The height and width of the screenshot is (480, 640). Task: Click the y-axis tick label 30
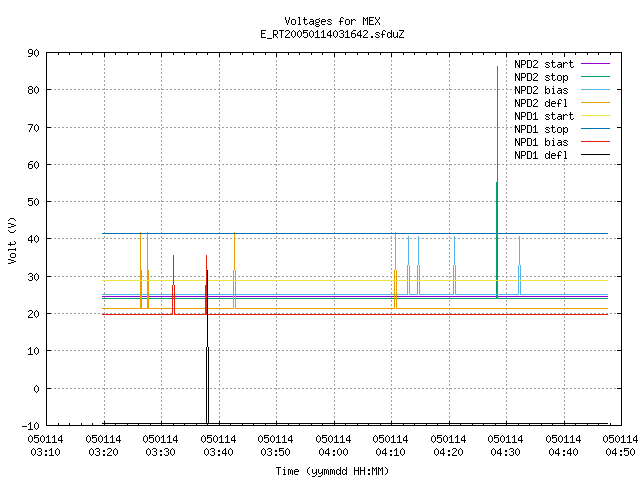click(34, 277)
